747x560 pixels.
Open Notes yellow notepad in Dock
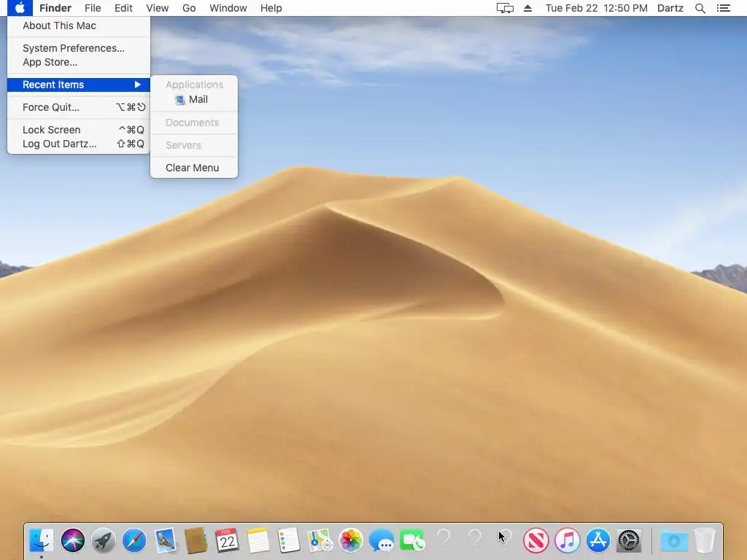coord(258,540)
